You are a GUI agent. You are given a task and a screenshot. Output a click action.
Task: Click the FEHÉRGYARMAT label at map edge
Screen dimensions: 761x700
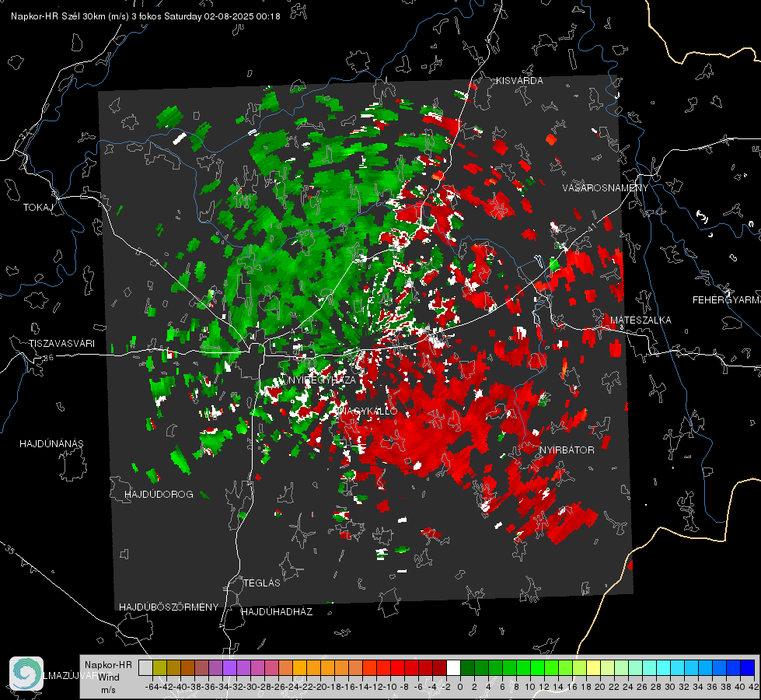click(x=727, y=300)
